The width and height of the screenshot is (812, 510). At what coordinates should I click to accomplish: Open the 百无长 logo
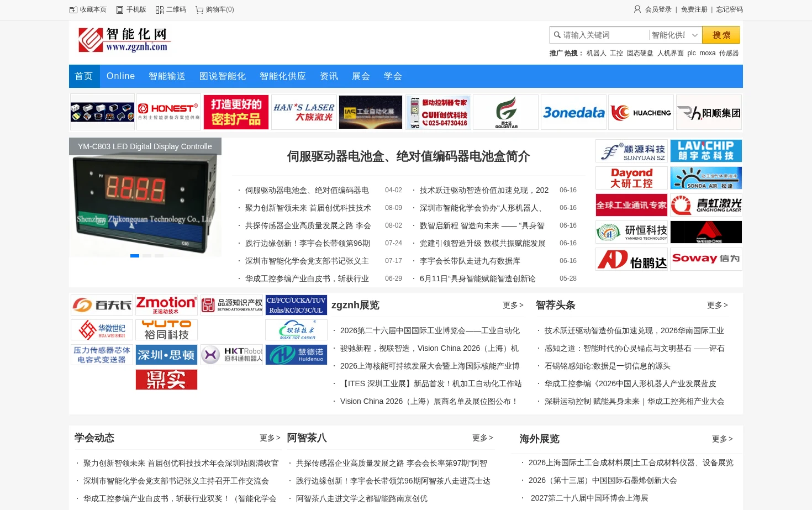102,305
